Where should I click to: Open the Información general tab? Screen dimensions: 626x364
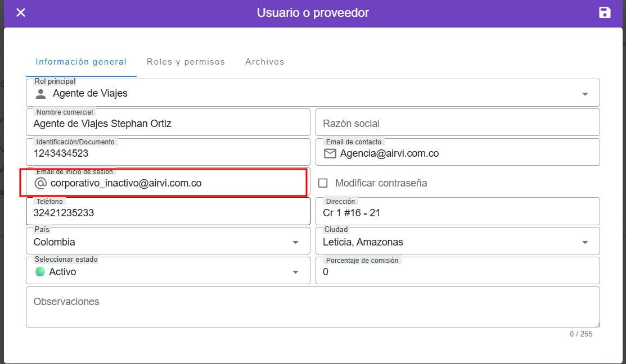[x=81, y=62]
